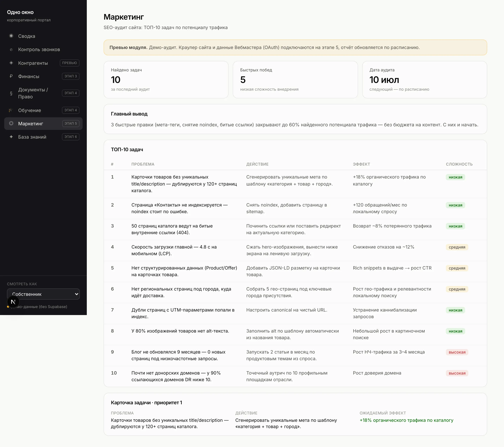Image resolution: width=504 pixels, height=447 pixels.
Task: Click the высокая badge in row 9
Action: click(x=457, y=352)
